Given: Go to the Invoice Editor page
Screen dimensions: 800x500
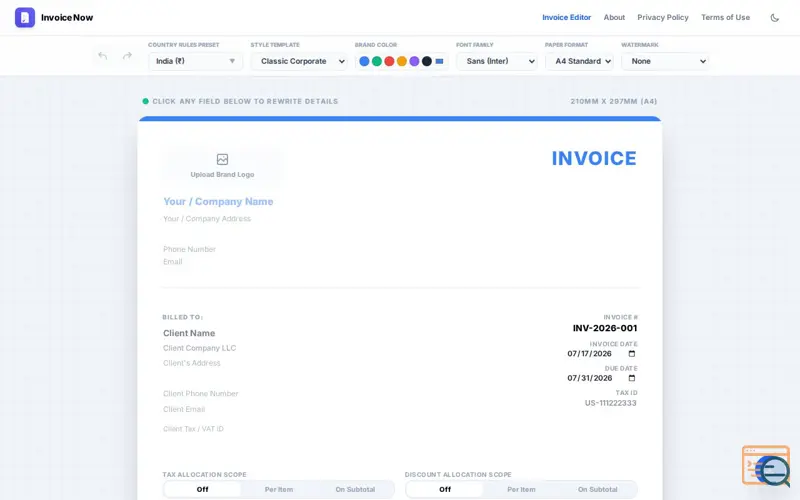Looking at the screenshot, I should 566,17.
